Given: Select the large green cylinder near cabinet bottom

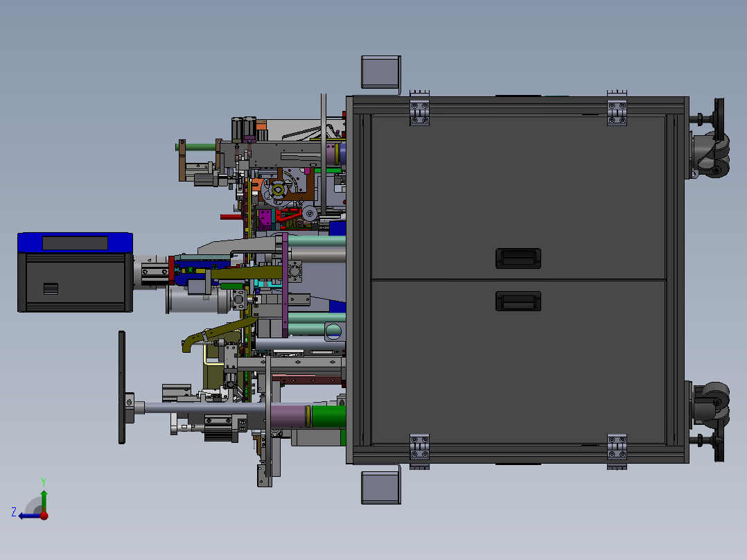Looking at the screenshot, I should pos(328,416).
